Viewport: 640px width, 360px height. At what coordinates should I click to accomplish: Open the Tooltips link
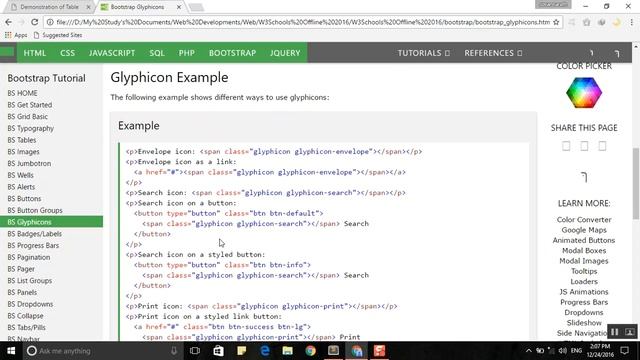pos(584,271)
